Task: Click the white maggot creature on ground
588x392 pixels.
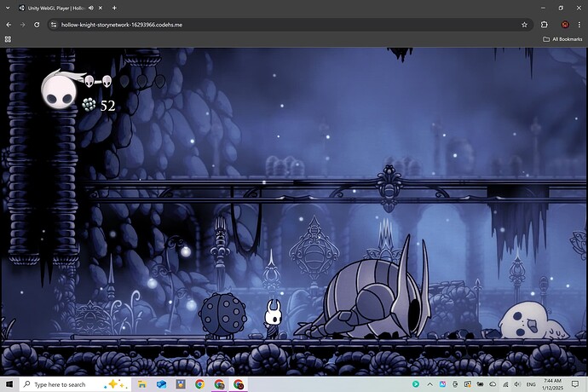Action: pyautogui.click(x=533, y=321)
